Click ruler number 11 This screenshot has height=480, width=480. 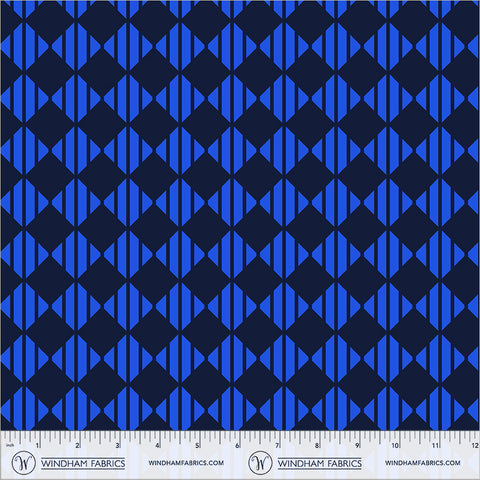[x=435, y=446]
